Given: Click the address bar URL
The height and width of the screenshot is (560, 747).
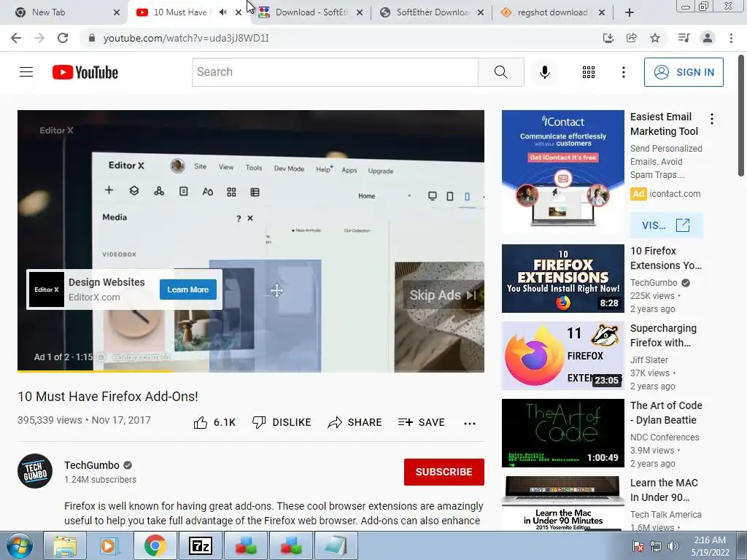Looking at the screenshot, I should pyautogui.click(x=186, y=38).
